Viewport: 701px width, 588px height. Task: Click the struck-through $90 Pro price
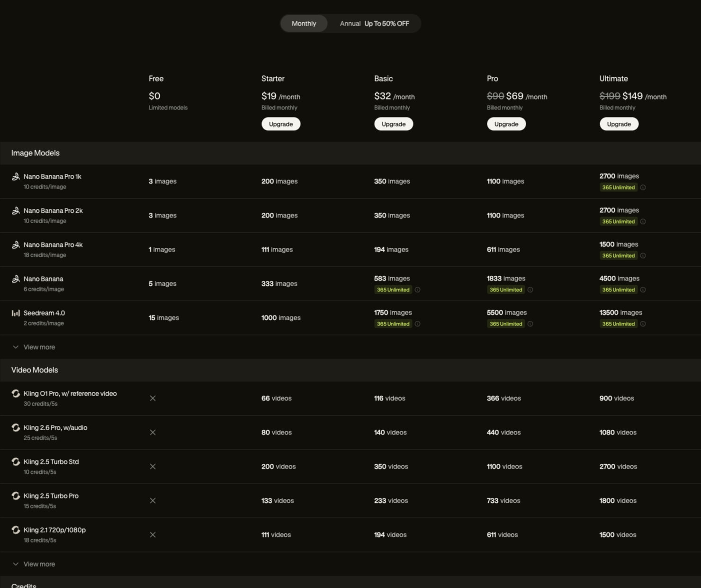[495, 96]
